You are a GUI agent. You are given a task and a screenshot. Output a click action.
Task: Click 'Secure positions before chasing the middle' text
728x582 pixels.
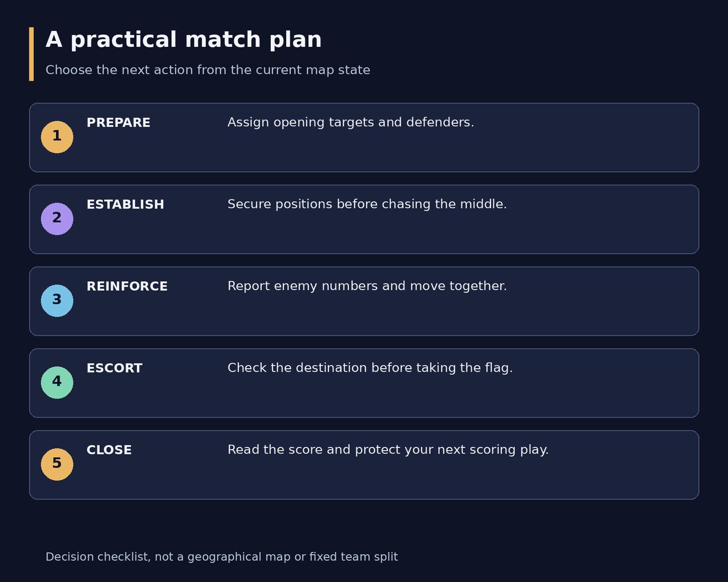pyautogui.click(x=367, y=204)
